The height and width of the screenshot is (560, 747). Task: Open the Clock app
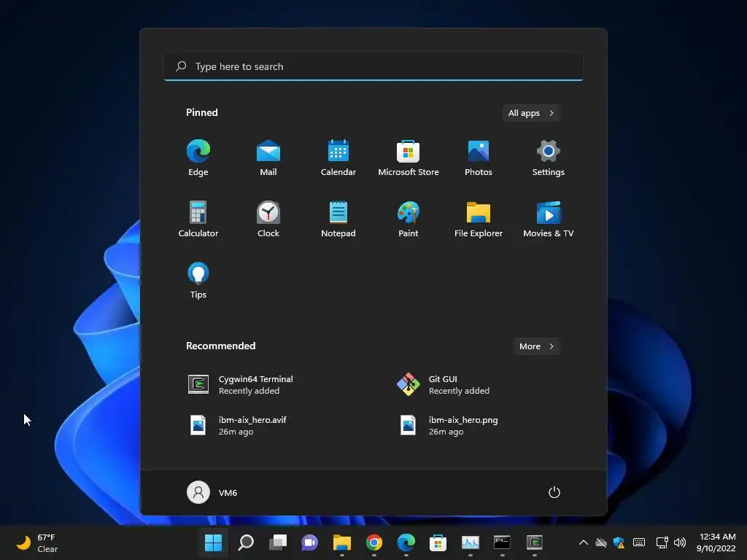(268, 219)
